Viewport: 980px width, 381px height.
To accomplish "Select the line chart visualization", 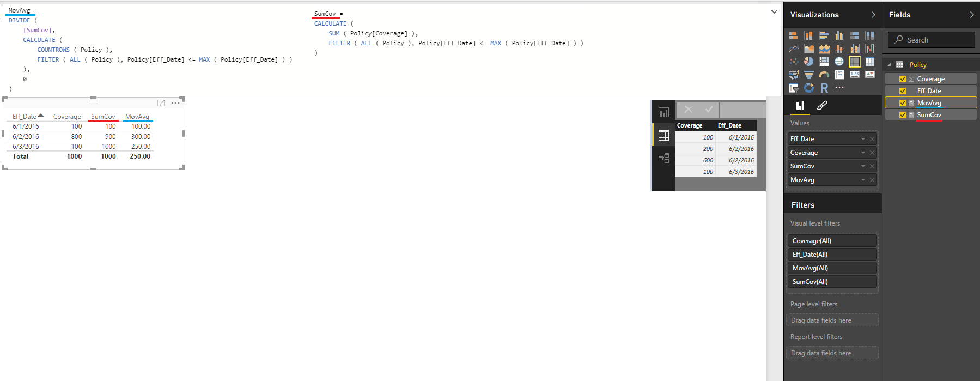I will pyautogui.click(x=793, y=49).
